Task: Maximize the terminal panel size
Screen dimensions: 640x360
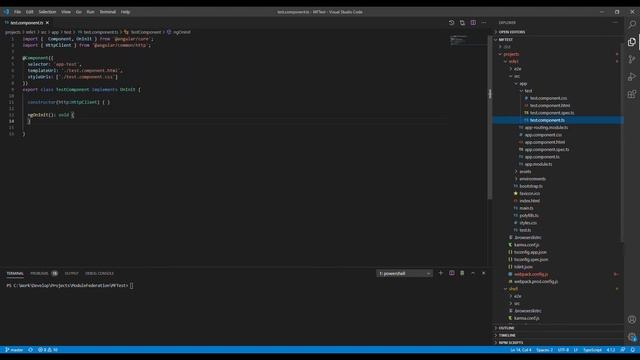Action: click(x=473, y=273)
